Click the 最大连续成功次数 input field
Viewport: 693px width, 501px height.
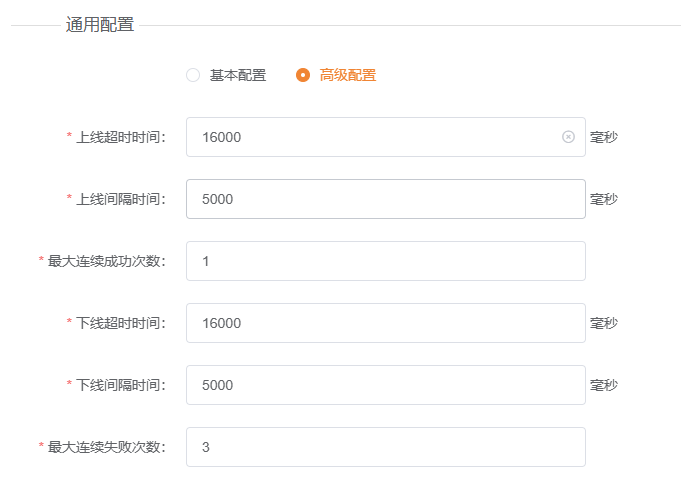click(x=386, y=261)
